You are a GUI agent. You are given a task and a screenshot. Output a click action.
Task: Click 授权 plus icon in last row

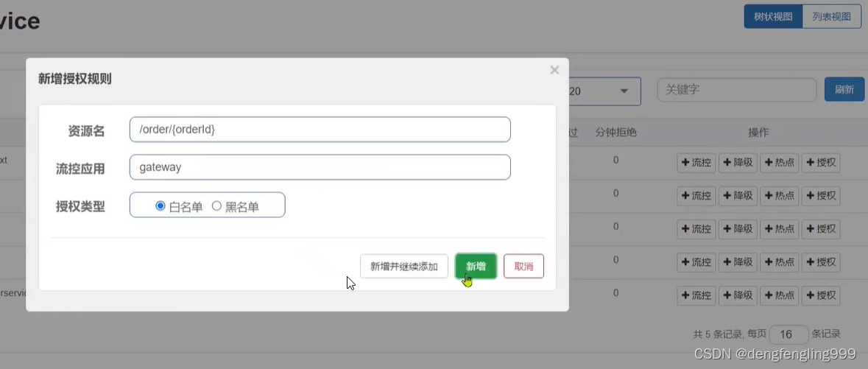(x=810, y=295)
